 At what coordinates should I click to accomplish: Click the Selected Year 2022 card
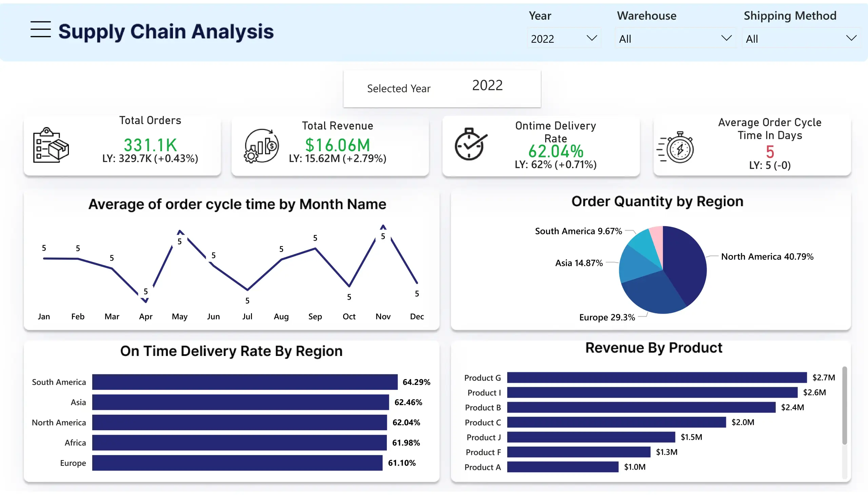(441, 88)
